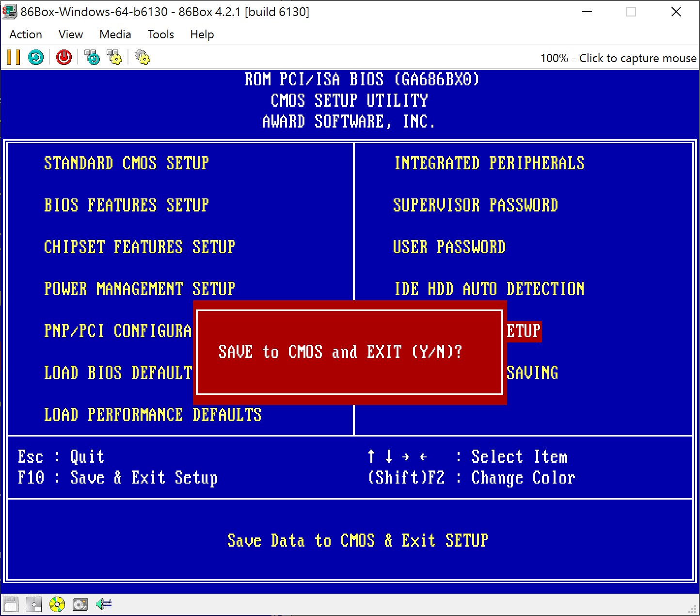Image resolution: width=700 pixels, height=616 pixels.
Task: Select SUPERVISOR PASSWORD
Action: click(x=476, y=205)
